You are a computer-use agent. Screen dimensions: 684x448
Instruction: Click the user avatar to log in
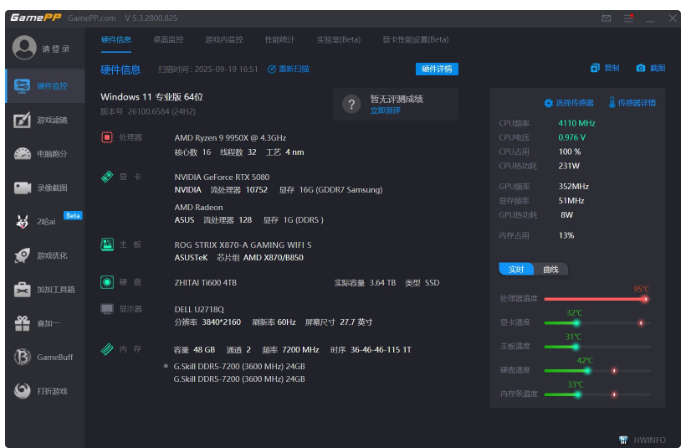[24, 47]
